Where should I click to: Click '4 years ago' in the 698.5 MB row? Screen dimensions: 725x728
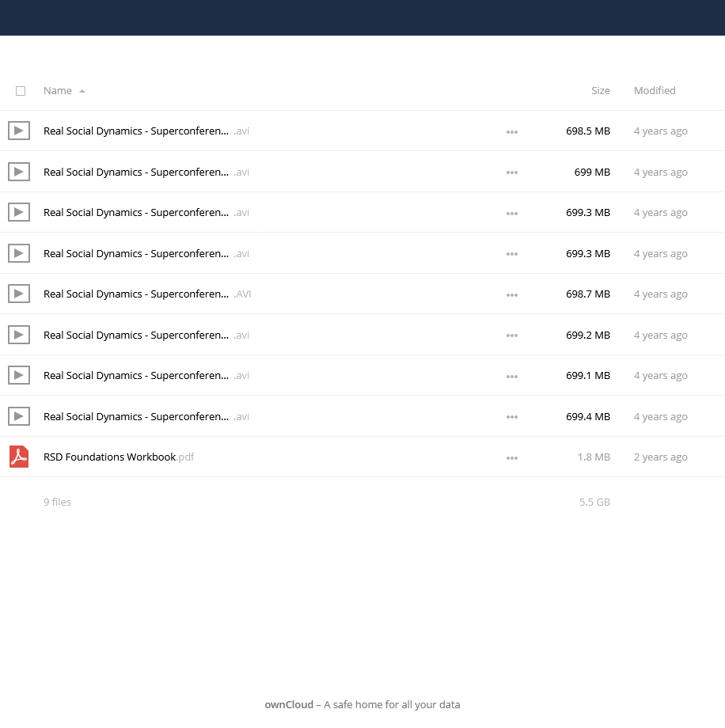click(x=660, y=131)
